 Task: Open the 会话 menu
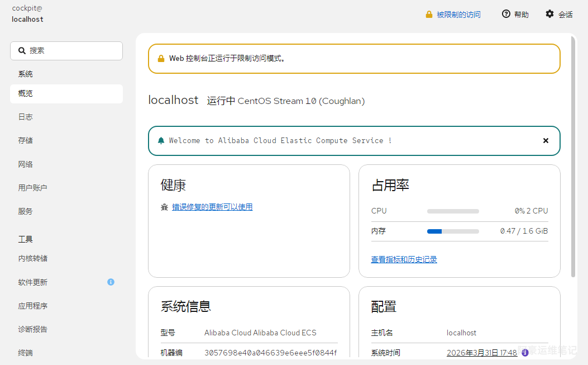point(559,15)
